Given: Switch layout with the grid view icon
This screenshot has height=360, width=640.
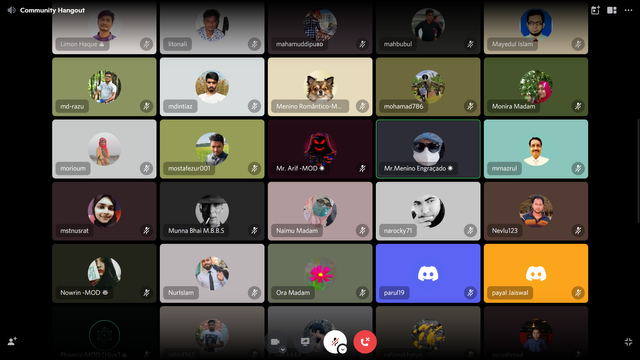Looking at the screenshot, I should [611, 10].
